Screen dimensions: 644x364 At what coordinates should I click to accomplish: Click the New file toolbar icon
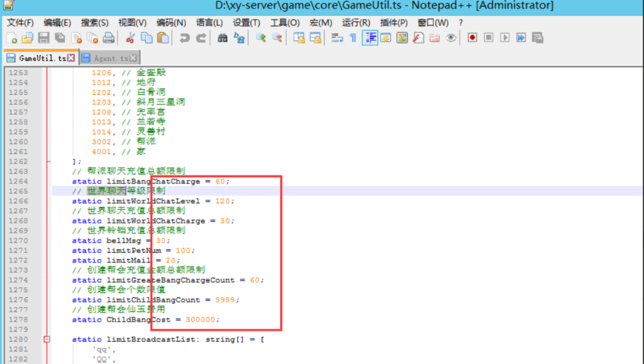pos(12,38)
